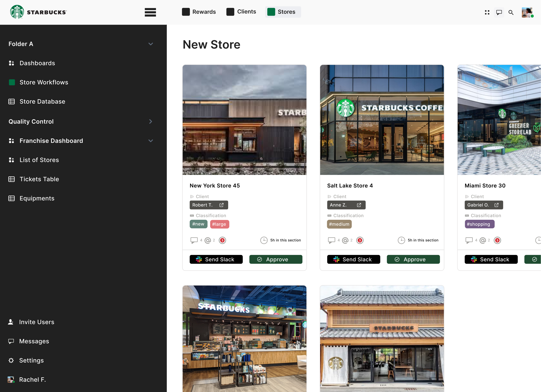This screenshot has width=541, height=392.
Task: Open New York Store 45 photo
Action: (244, 120)
